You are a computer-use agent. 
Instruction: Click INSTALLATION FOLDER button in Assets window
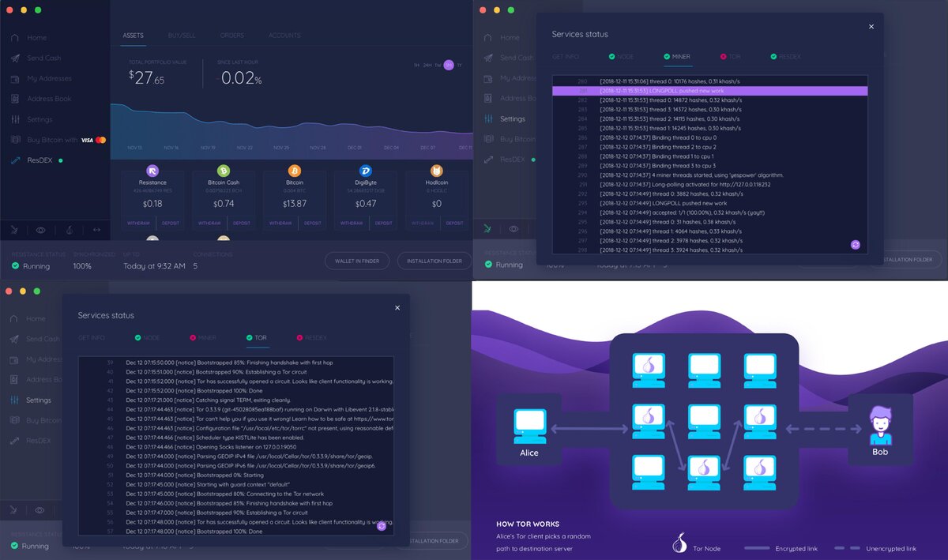434,261
